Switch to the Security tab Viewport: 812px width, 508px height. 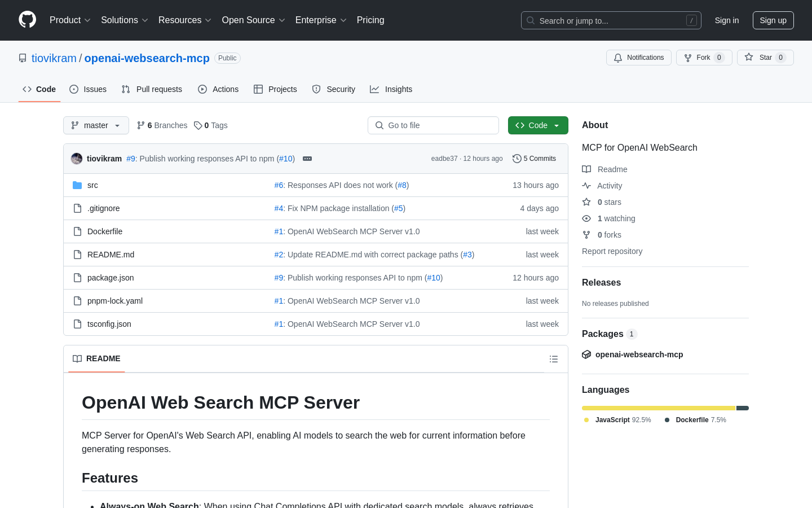334,89
